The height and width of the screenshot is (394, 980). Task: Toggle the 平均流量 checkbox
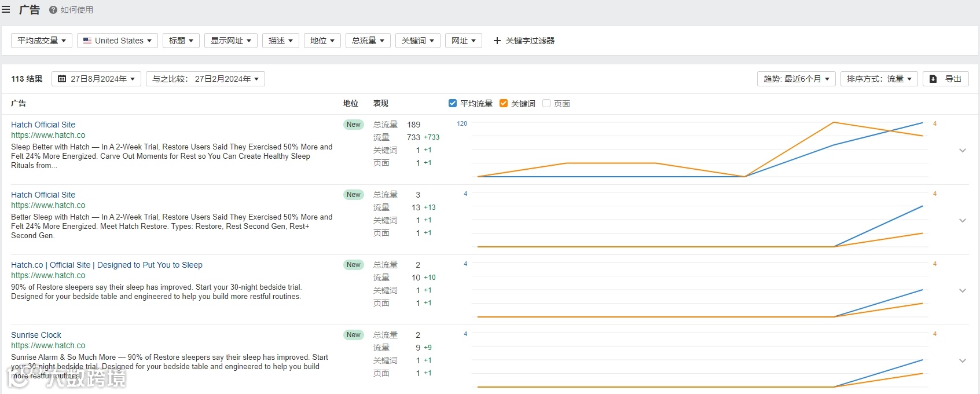click(453, 103)
